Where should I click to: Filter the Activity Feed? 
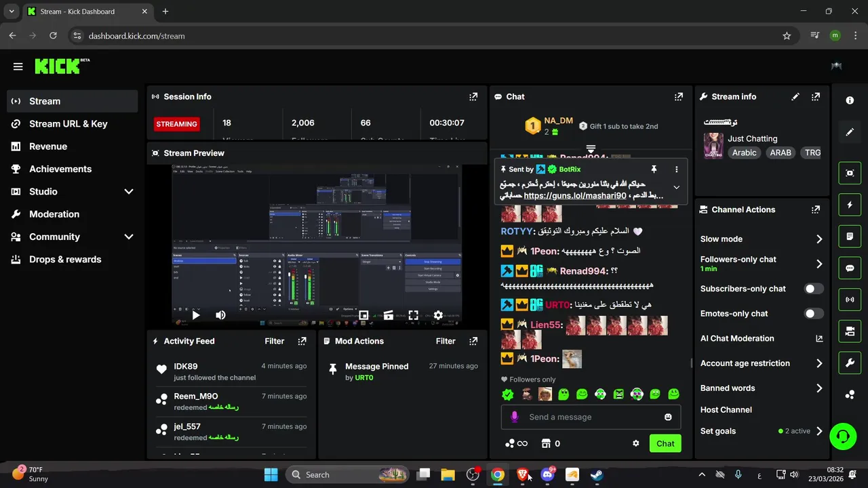275,342
